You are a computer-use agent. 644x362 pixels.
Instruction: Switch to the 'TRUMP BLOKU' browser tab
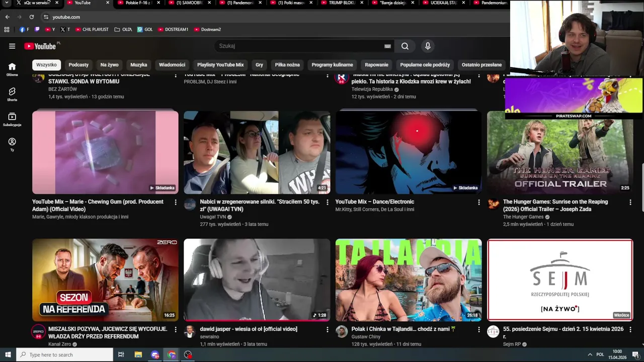coord(340,3)
